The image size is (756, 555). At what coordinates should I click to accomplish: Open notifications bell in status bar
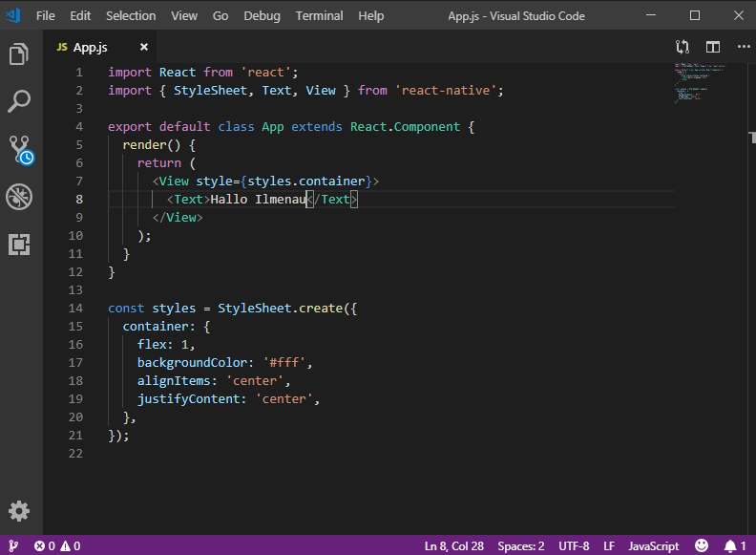[734, 546]
